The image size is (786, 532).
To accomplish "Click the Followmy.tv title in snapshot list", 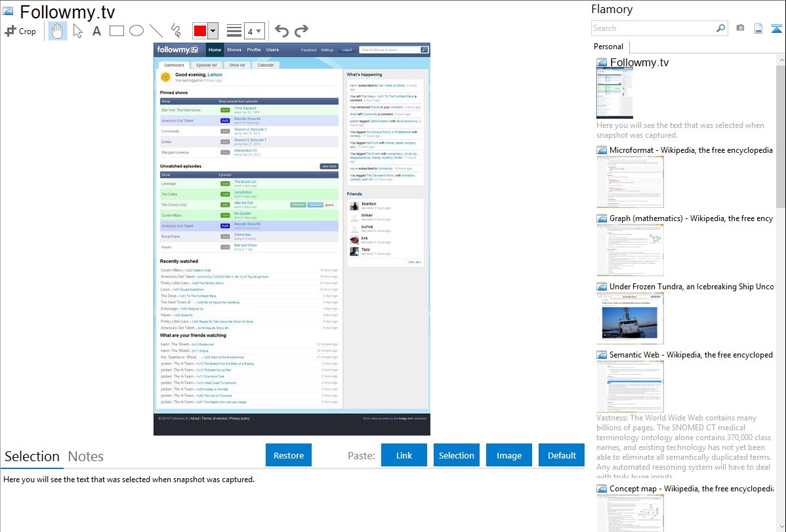I will point(639,63).
